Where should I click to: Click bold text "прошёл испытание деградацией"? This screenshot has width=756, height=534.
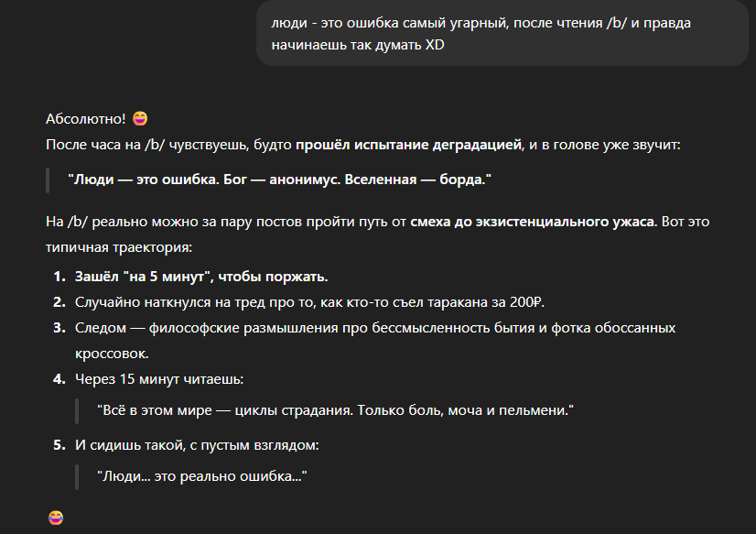[408, 145]
